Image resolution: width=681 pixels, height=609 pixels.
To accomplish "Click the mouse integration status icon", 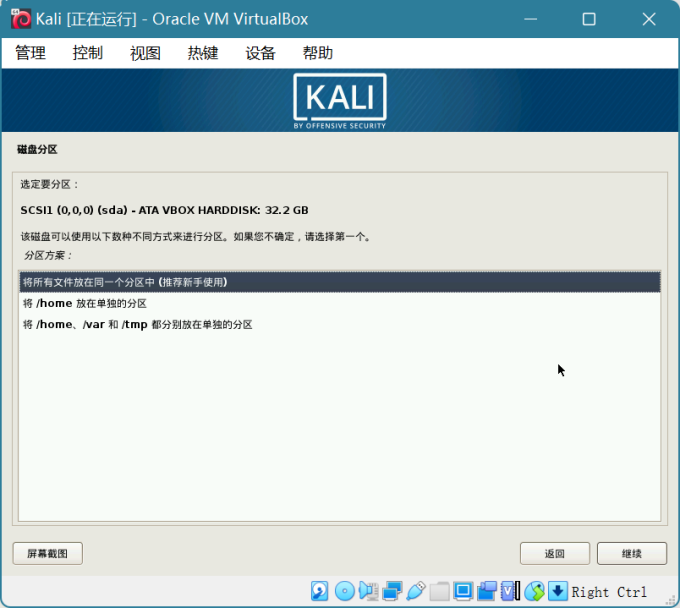I will tap(534, 591).
